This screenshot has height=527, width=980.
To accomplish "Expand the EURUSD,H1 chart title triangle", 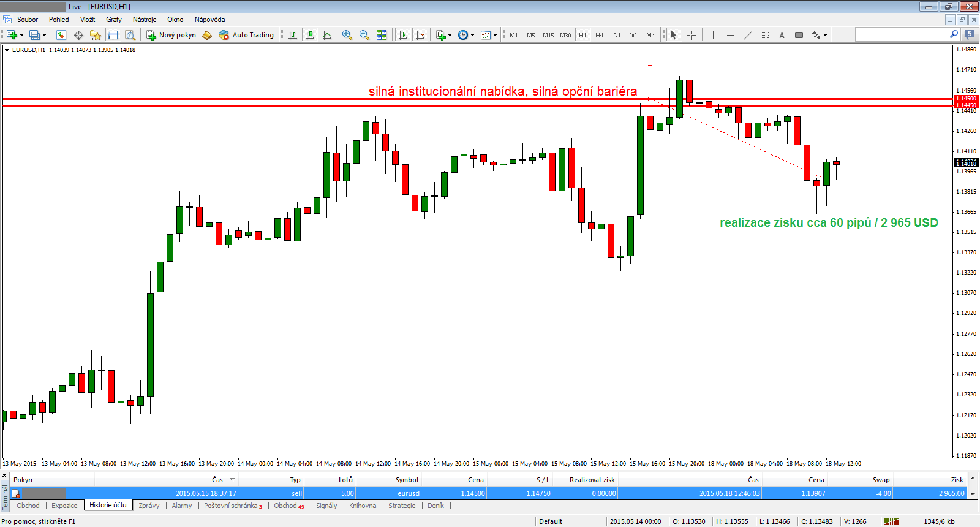I will coord(7,50).
